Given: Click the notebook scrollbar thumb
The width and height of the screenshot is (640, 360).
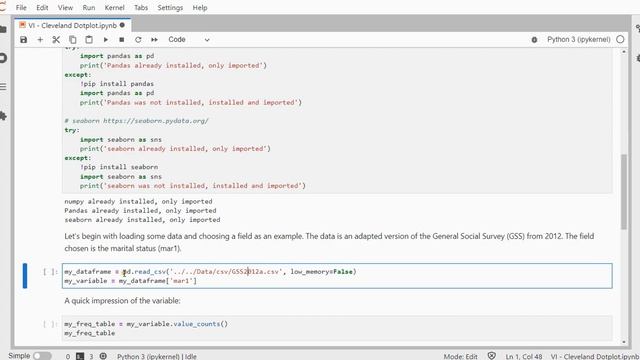Looking at the screenshot, I should [x=624, y=192].
